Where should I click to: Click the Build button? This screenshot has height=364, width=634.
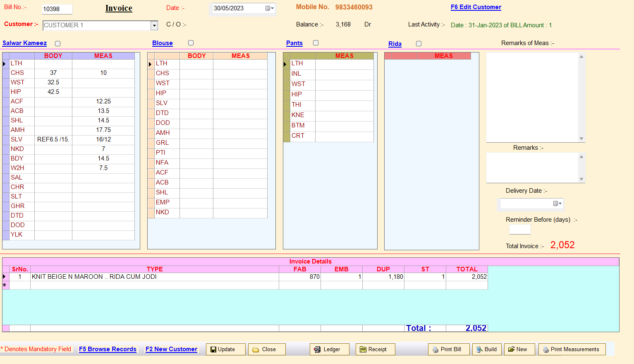(487, 350)
